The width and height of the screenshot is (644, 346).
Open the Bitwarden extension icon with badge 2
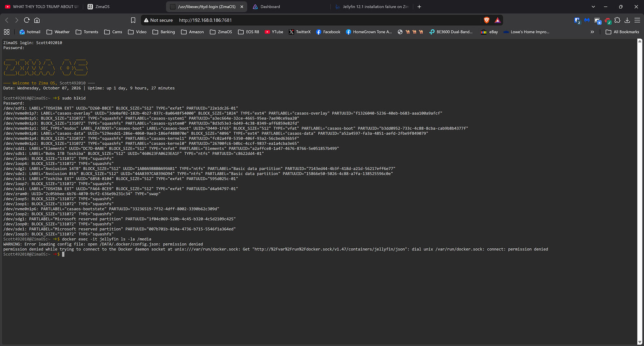pos(577,20)
